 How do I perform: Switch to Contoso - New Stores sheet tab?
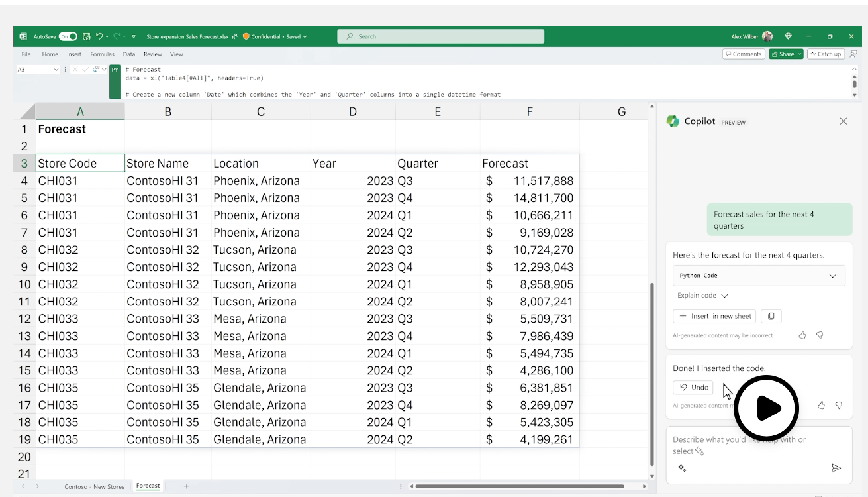pos(95,486)
